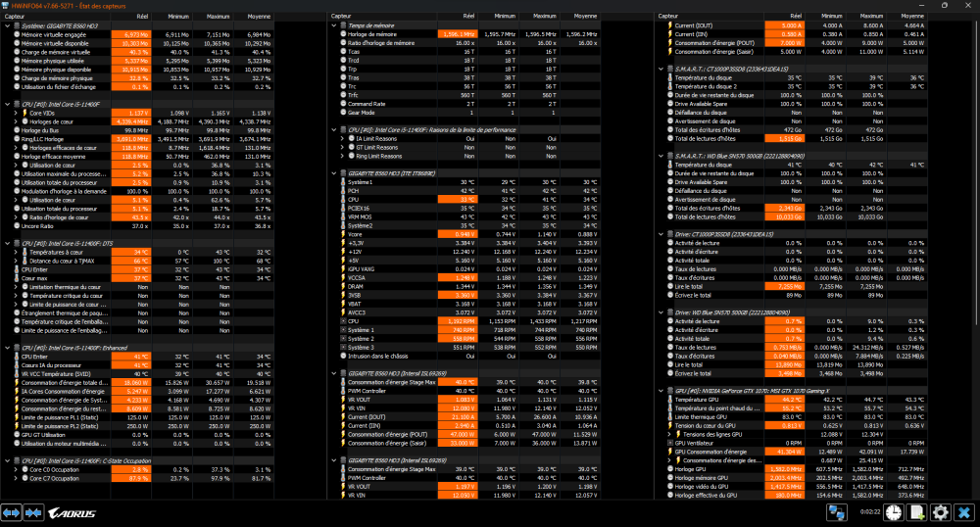Viewport: 980px width, 527px height.
Task: Collapse the GPU [#0]: NVIDIA GeForce GTX 1070 group
Action: 661,391
